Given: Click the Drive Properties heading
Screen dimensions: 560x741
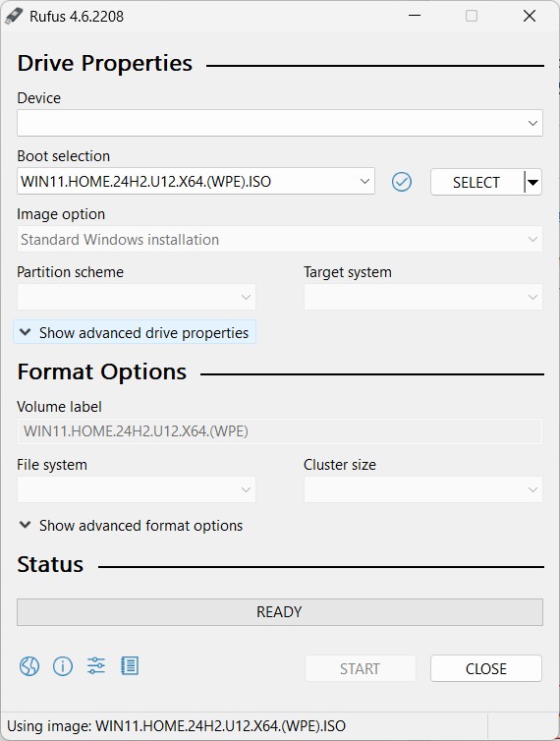Looking at the screenshot, I should [105, 63].
